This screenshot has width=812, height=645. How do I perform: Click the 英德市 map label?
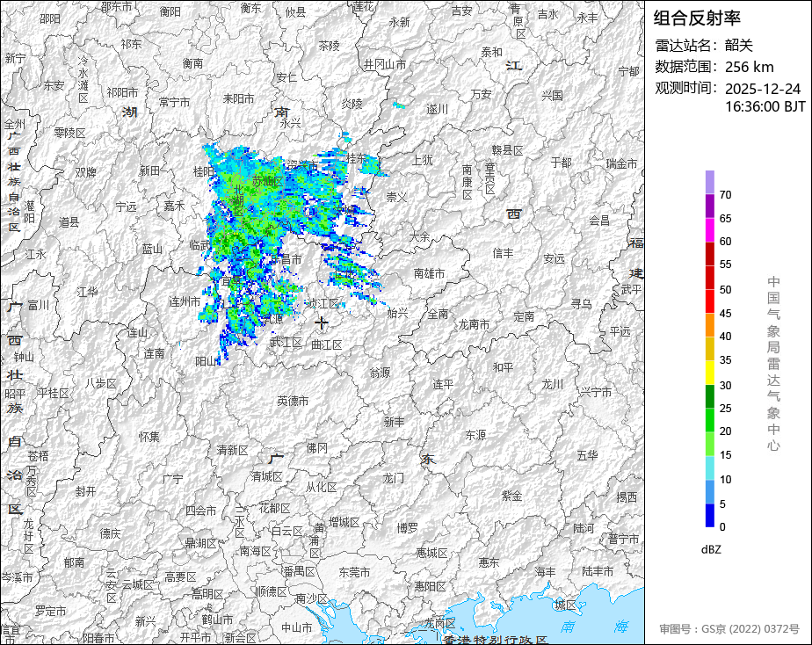click(293, 402)
